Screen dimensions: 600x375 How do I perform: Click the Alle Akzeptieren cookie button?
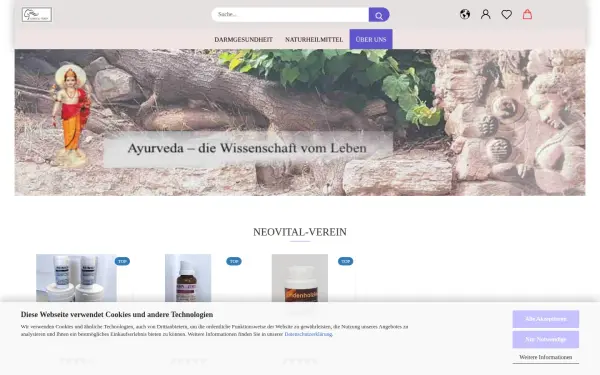tap(546, 319)
